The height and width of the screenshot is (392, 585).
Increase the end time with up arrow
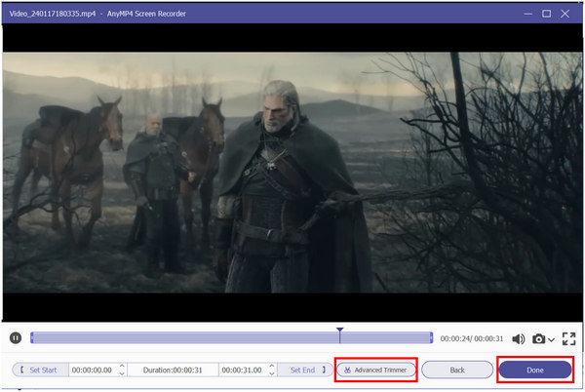point(272,367)
